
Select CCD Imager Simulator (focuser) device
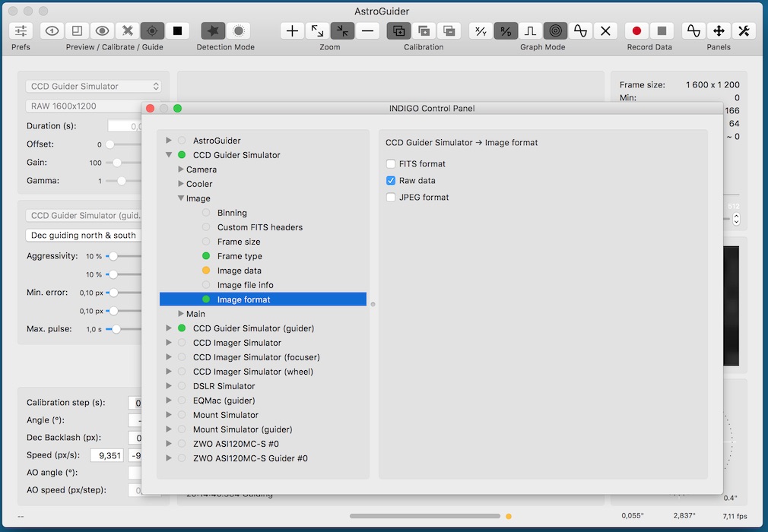pyautogui.click(x=256, y=356)
